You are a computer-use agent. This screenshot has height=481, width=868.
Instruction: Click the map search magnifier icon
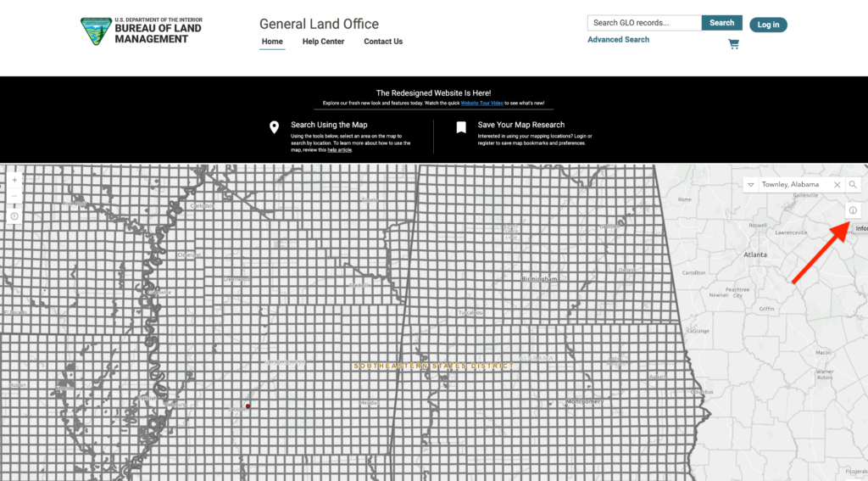(853, 185)
